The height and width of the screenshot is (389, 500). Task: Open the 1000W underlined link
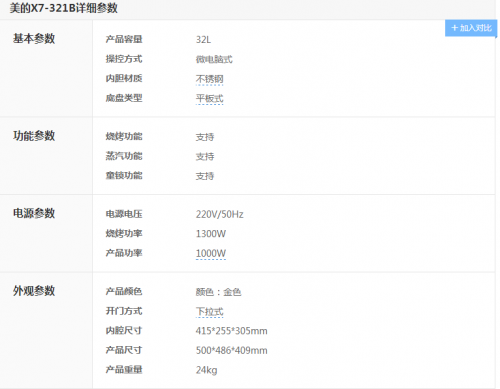[x=211, y=253]
